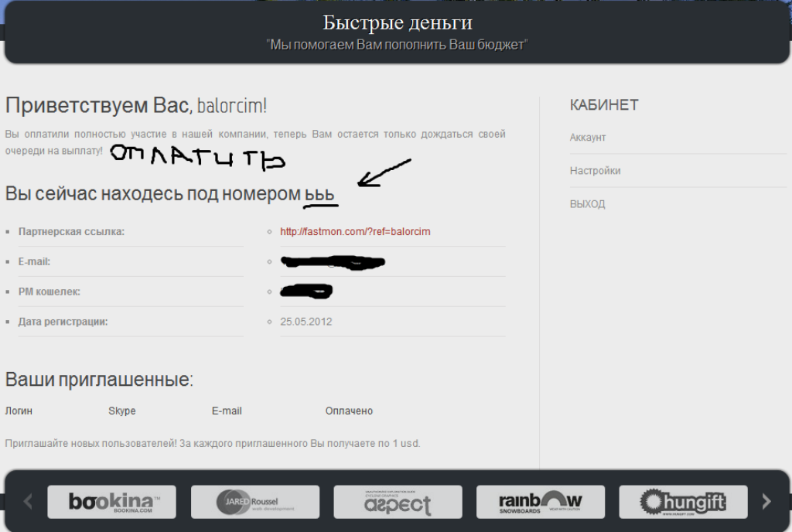
Task: Open the rainbow snowboards sponsor logo
Action: (x=541, y=502)
